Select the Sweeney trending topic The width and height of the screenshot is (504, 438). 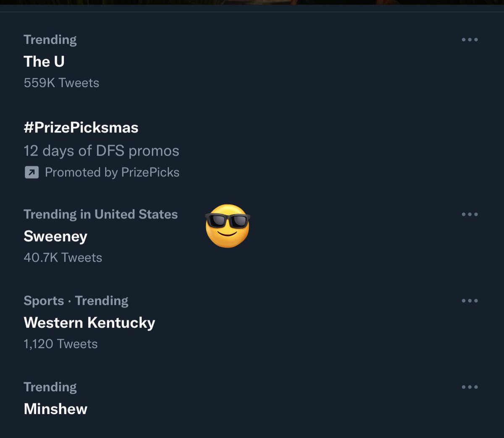(x=55, y=236)
